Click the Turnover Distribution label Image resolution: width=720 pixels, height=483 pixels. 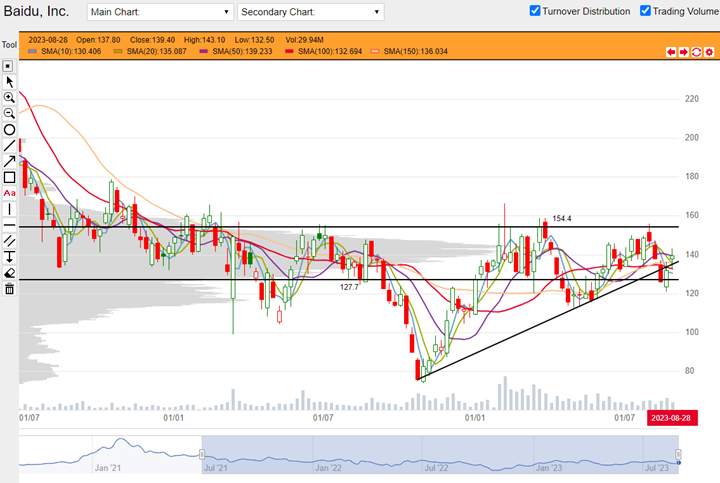pos(586,11)
